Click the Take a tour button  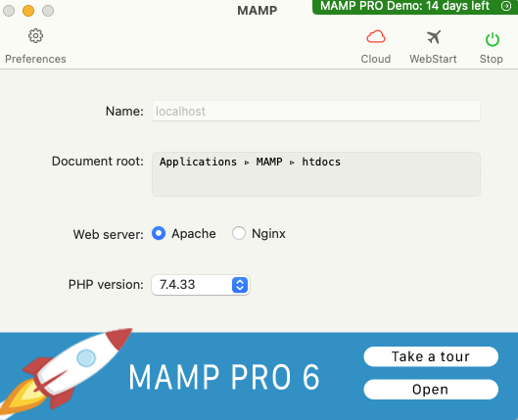pos(431,356)
